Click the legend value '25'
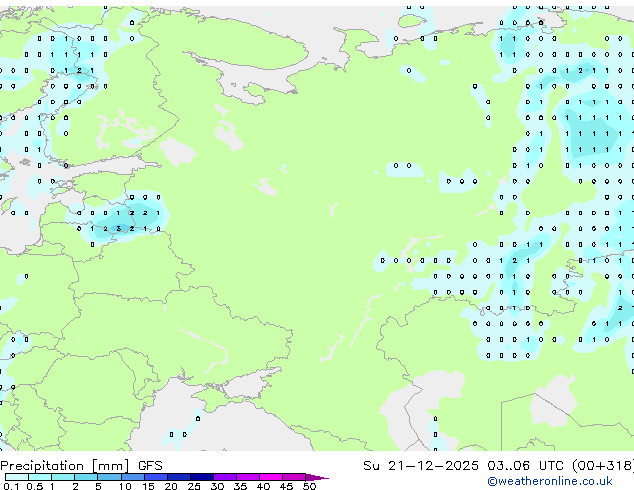The height and width of the screenshot is (490, 634). click(x=194, y=486)
